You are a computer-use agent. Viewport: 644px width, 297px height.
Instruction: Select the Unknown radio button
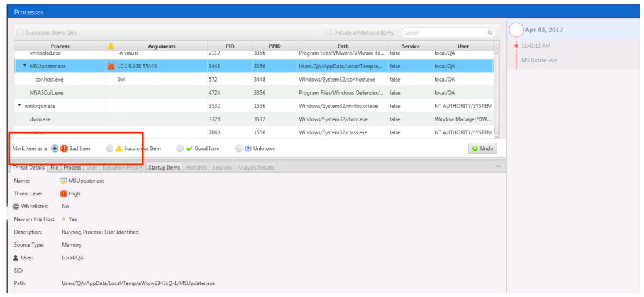[x=238, y=148]
